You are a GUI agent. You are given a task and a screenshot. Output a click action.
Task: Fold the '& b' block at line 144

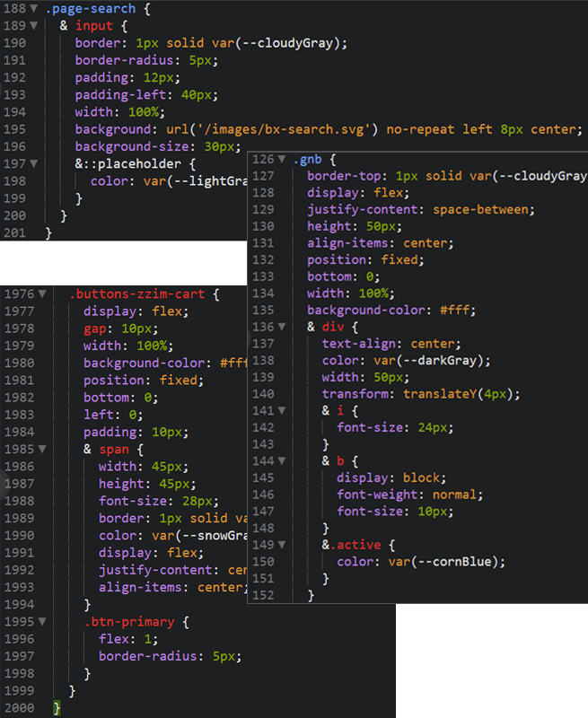tap(282, 461)
